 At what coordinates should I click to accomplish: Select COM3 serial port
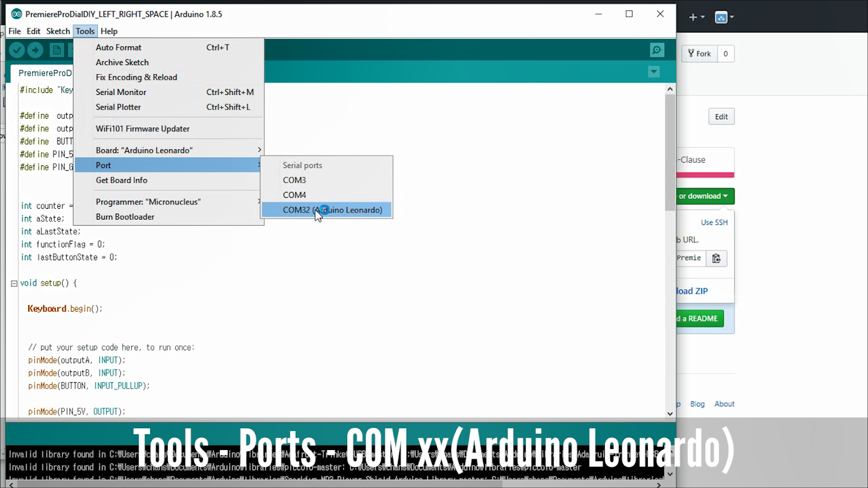[x=327, y=180]
